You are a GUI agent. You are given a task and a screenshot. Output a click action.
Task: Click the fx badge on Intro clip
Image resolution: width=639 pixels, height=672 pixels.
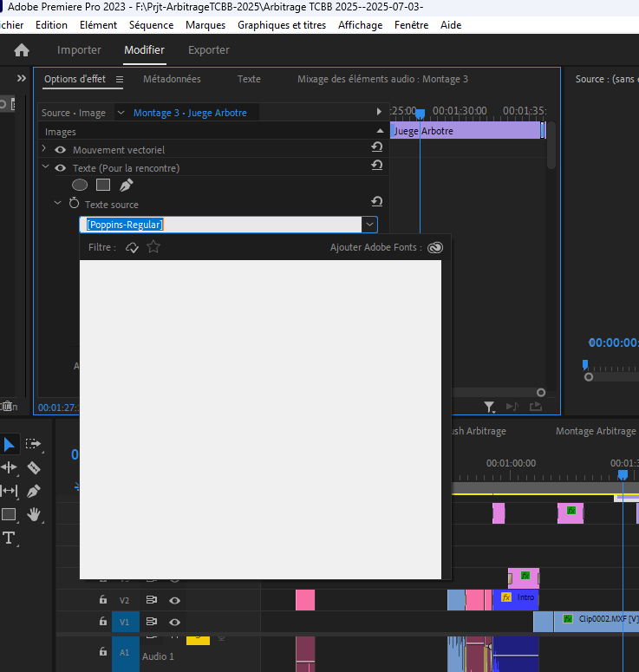click(506, 597)
